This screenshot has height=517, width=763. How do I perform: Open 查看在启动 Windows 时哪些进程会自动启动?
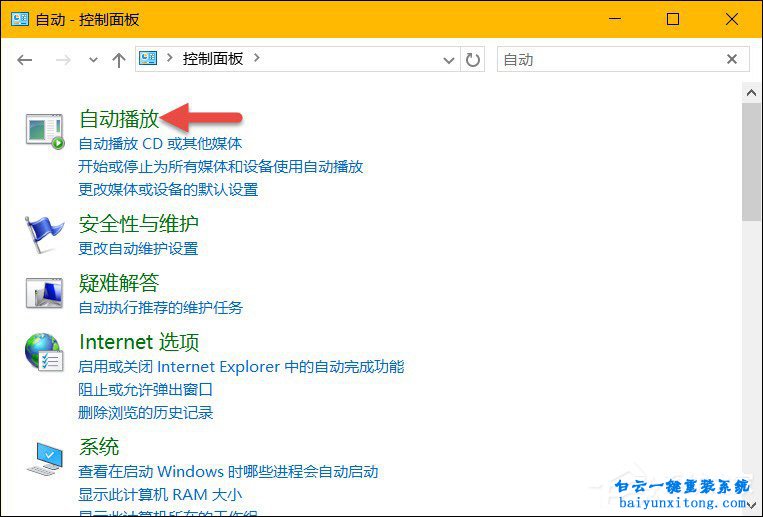click(228, 472)
